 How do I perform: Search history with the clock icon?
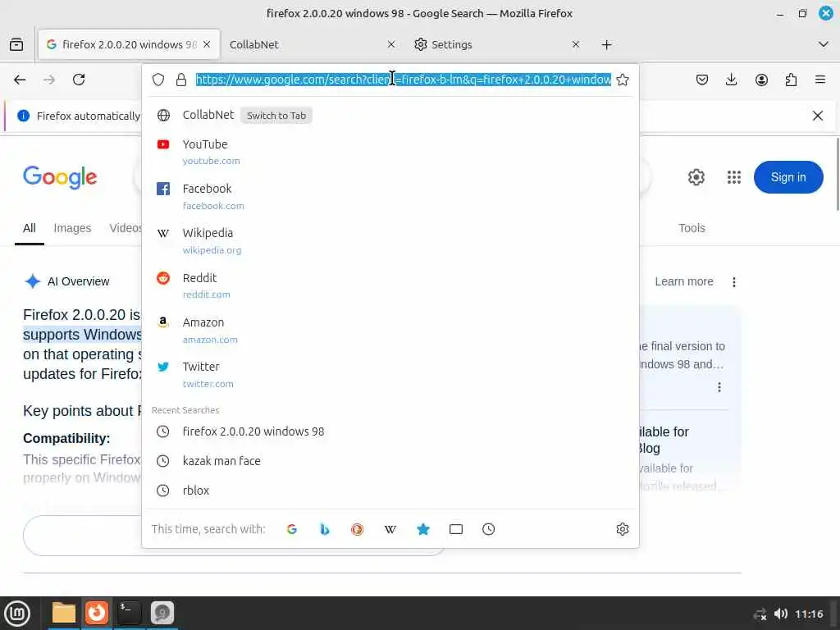[x=489, y=529]
